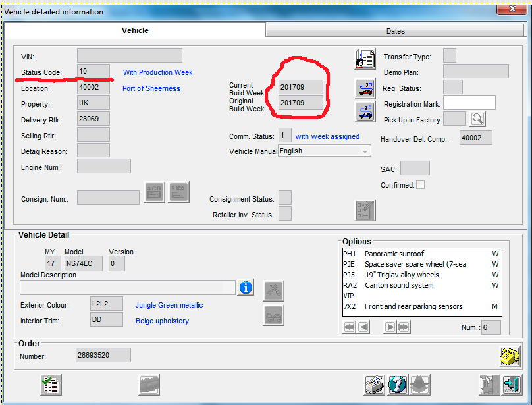Click the Num. options count field

coord(491,327)
